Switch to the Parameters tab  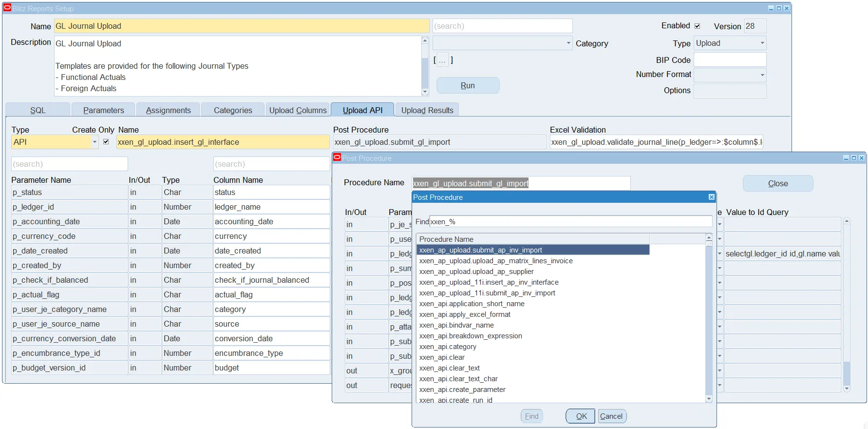pos(103,110)
